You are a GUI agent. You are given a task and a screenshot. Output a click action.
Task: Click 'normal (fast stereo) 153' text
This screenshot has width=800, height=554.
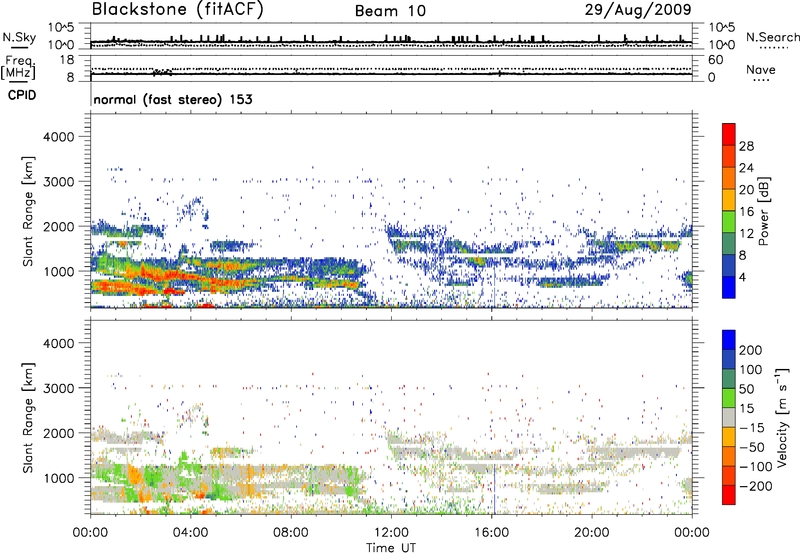click(173, 99)
